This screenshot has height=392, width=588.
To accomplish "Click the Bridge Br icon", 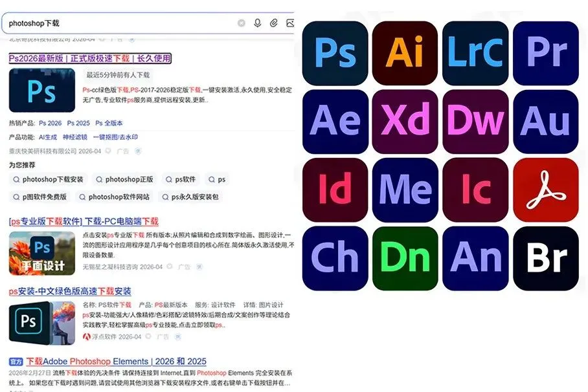I will point(546,258).
